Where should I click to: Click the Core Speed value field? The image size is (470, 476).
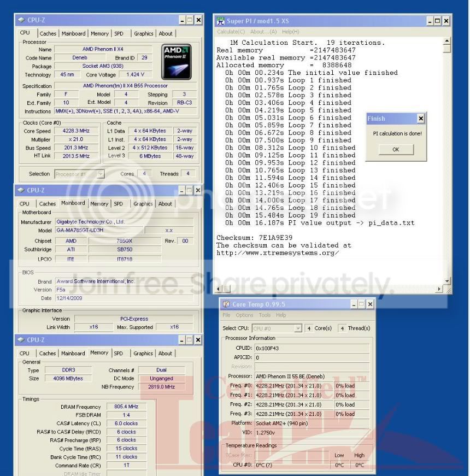[76, 131]
